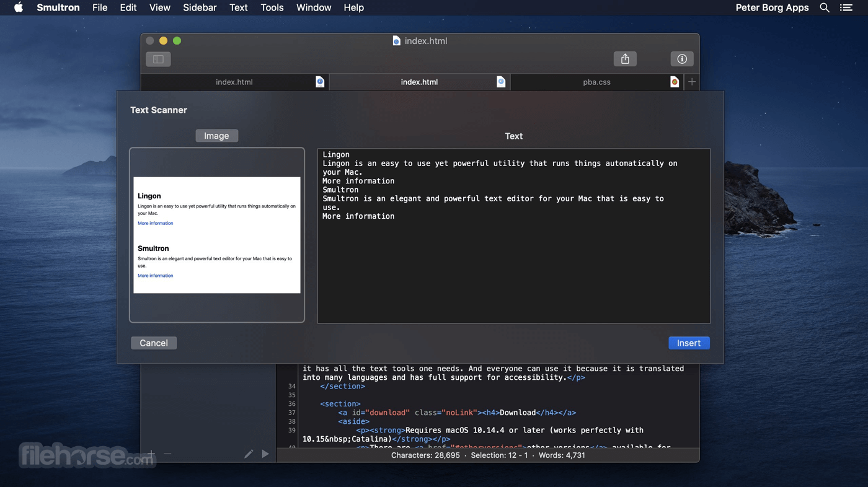The image size is (868, 487).
Task: Cancel the Text Scanner dialog
Action: [154, 343]
